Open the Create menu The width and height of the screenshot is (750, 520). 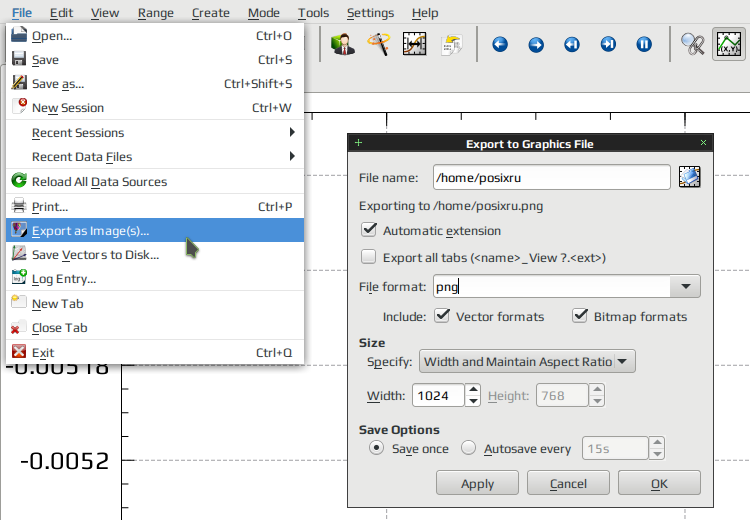click(x=210, y=13)
